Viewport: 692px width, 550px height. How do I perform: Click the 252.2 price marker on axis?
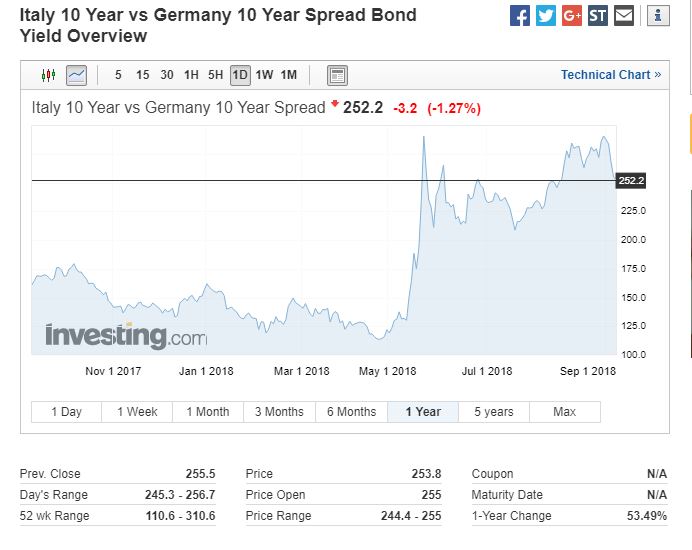coord(631,181)
